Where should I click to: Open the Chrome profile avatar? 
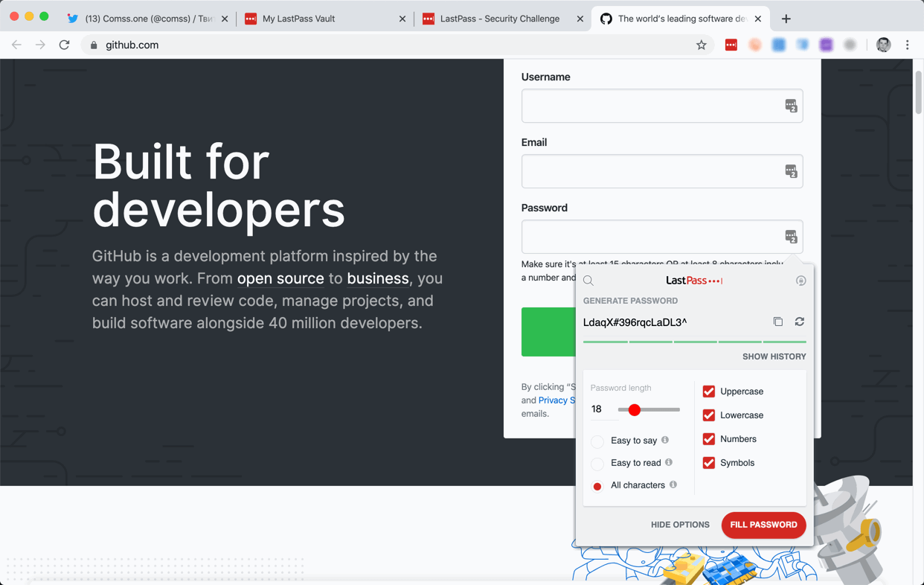883,45
